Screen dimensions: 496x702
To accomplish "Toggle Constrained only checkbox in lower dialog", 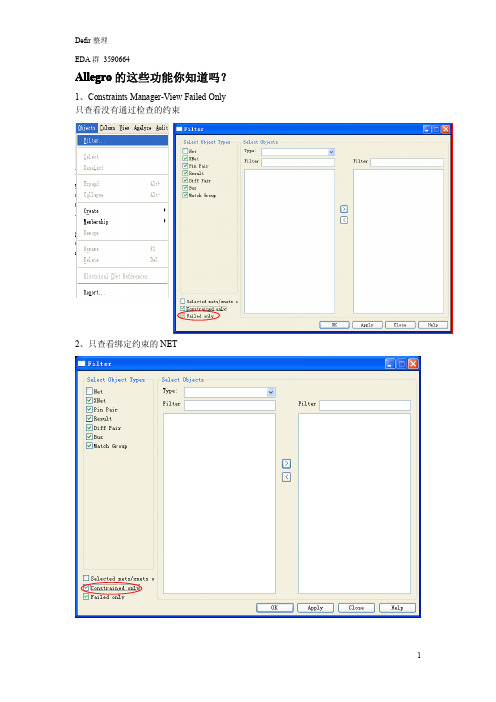I will click(86, 588).
